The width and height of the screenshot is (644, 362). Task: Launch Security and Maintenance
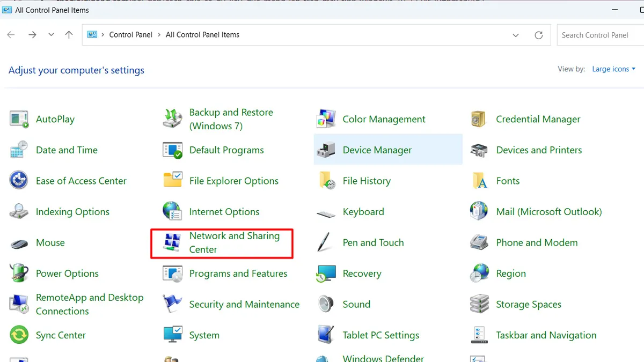coord(244,304)
